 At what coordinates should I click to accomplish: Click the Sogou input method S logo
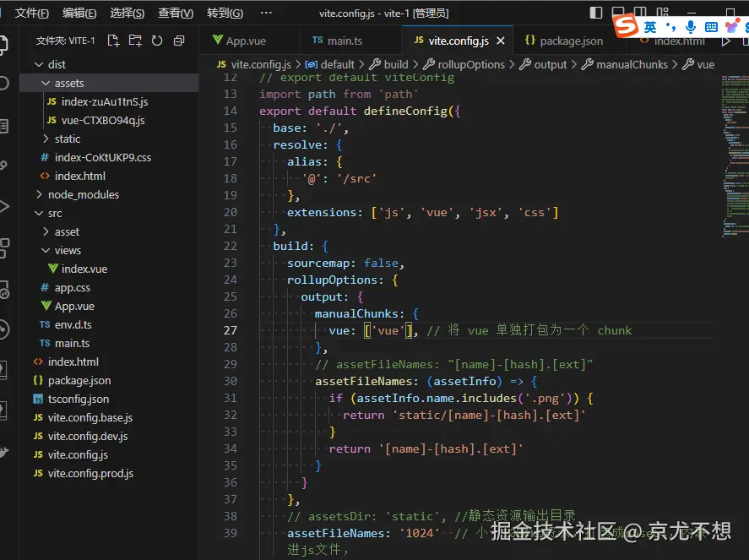pos(626,25)
